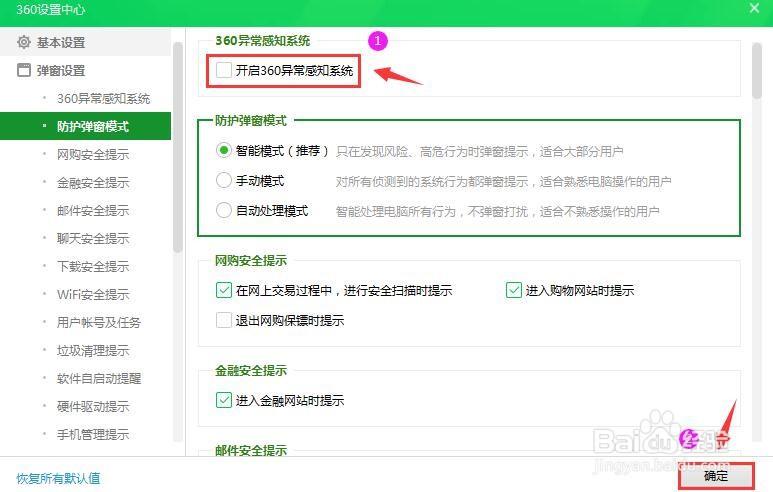Select 软件自启动提醒 in the sidebar

[99, 379]
